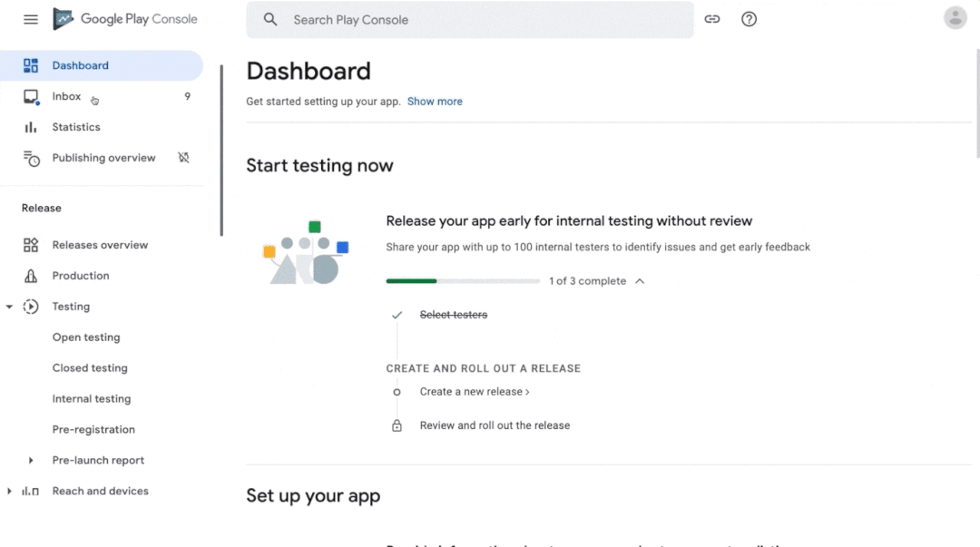The width and height of the screenshot is (980, 547).
Task: Click the Statistics bar chart icon
Action: click(x=31, y=127)
